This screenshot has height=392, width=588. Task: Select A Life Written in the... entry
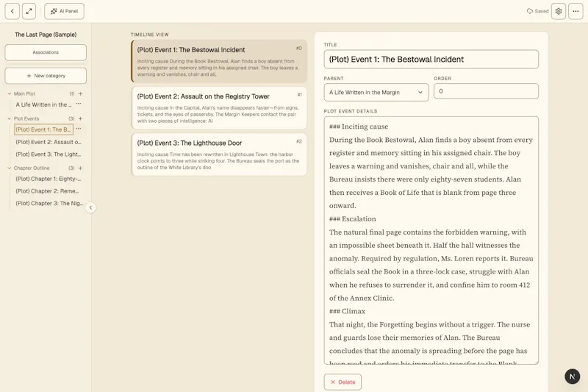[x=43, y=104]
